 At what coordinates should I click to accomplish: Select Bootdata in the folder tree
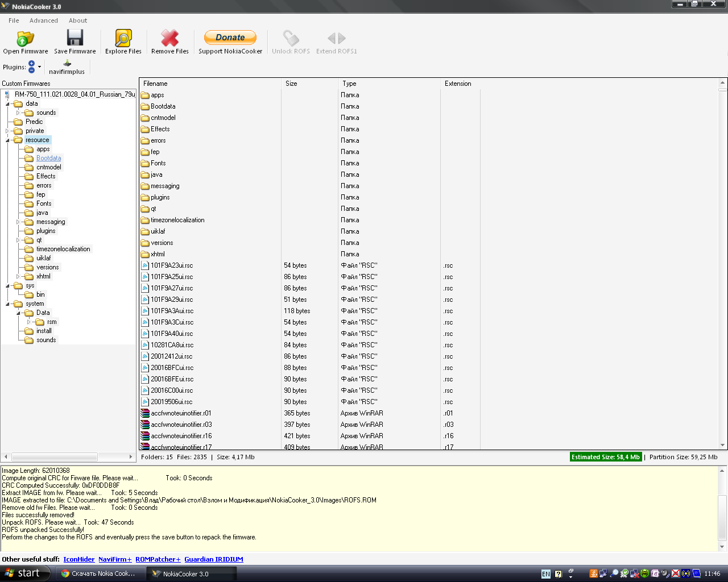48,158
